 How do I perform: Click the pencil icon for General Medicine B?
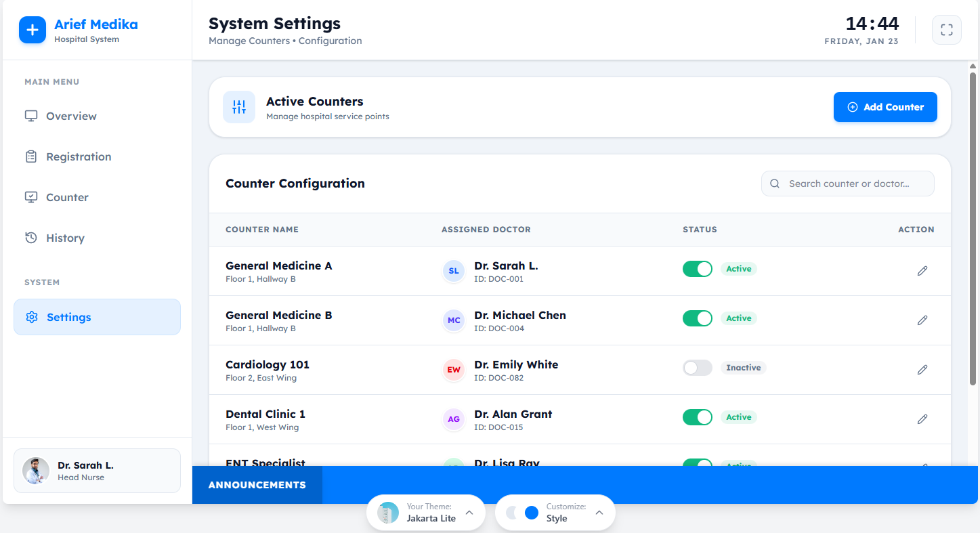tap(922, 320)
